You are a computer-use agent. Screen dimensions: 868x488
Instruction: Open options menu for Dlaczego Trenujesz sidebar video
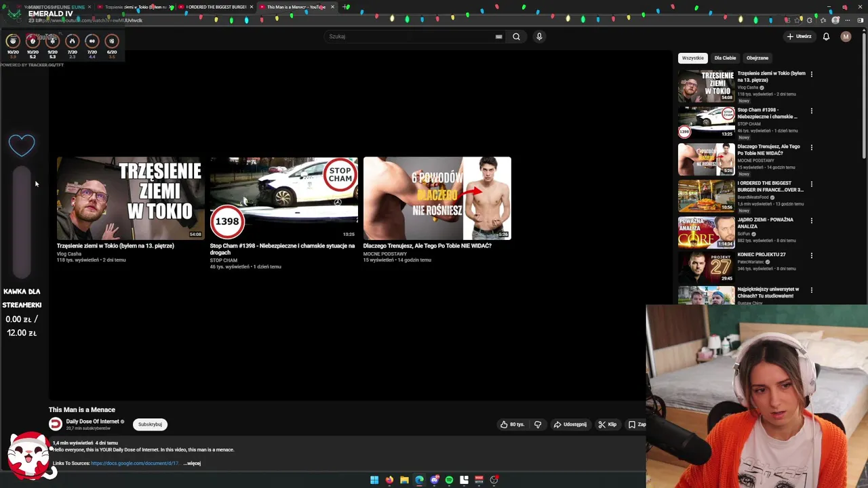811,147
